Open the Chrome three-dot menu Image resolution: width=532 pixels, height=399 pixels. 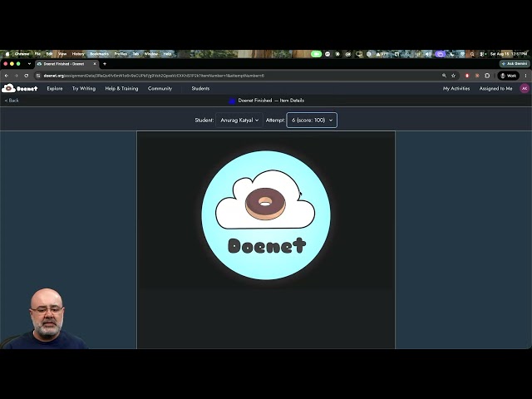point(525,76)
